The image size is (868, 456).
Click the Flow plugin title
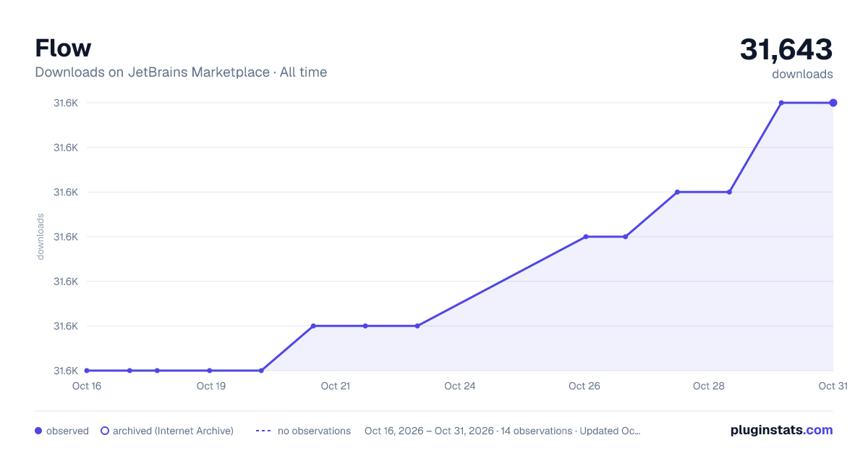pos(63,48)
